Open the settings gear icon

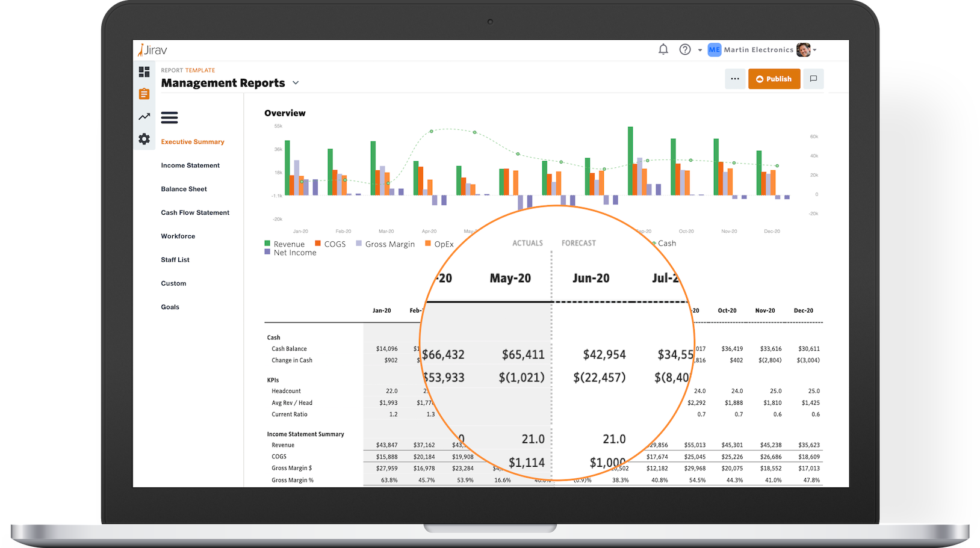[x=144, y=139]
